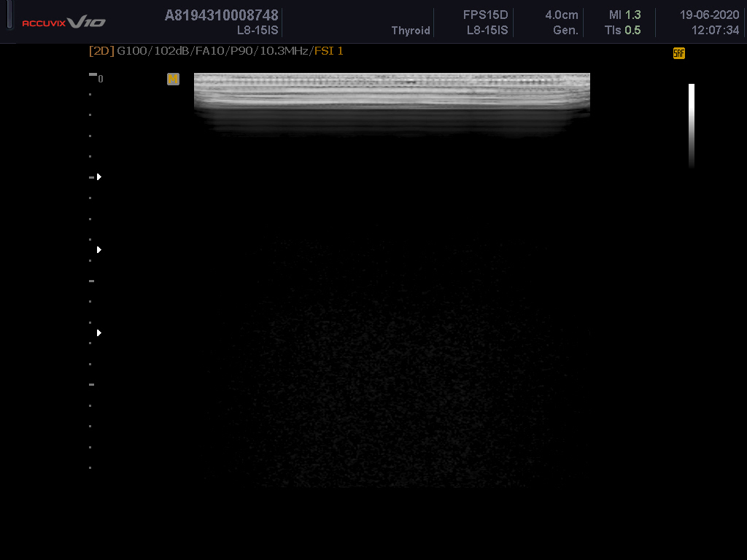Viewport: 747px width, 560px height.
Task: Select patient ID A8194310008748
Action: pyautogui.click(x=221, y=15)
